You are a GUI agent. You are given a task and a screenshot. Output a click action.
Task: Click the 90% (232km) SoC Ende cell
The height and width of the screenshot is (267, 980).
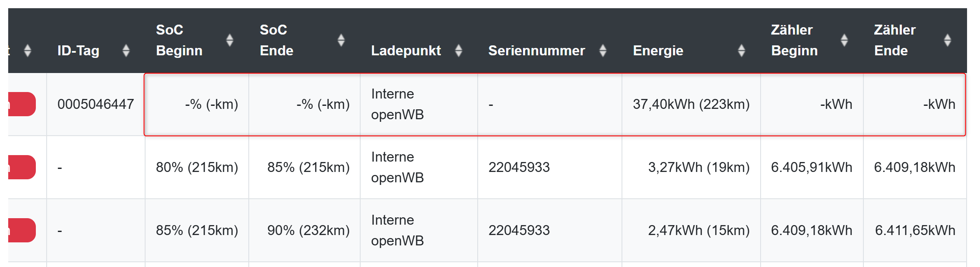[308, 230]
